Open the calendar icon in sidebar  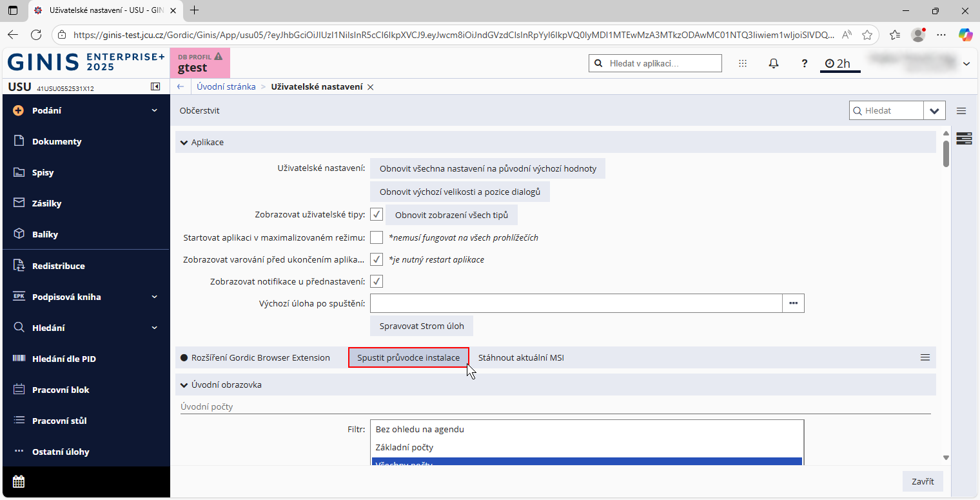(19, 481)
